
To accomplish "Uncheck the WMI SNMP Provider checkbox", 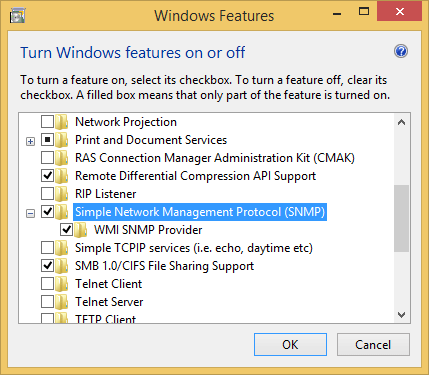I will click(x=66, y=230).
